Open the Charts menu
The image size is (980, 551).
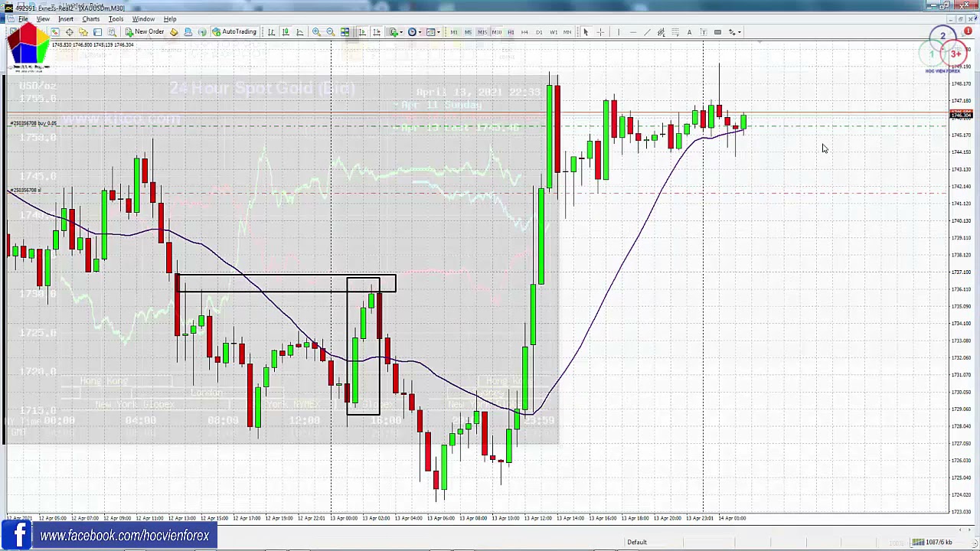90,19
